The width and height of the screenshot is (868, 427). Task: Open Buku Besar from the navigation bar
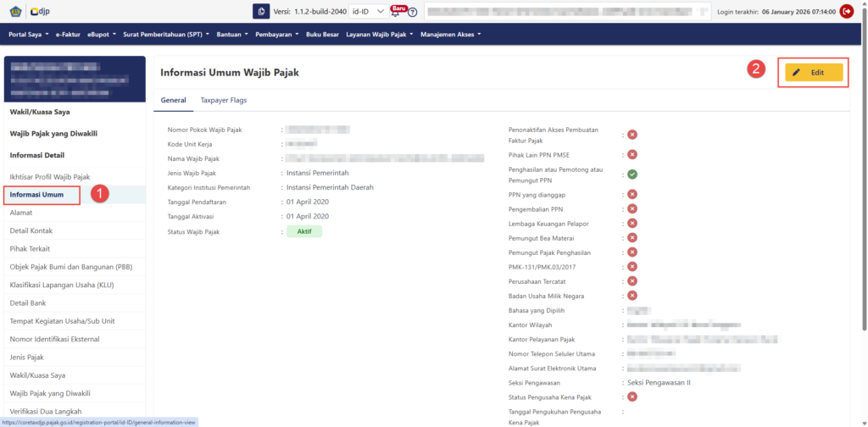[322, 35]
